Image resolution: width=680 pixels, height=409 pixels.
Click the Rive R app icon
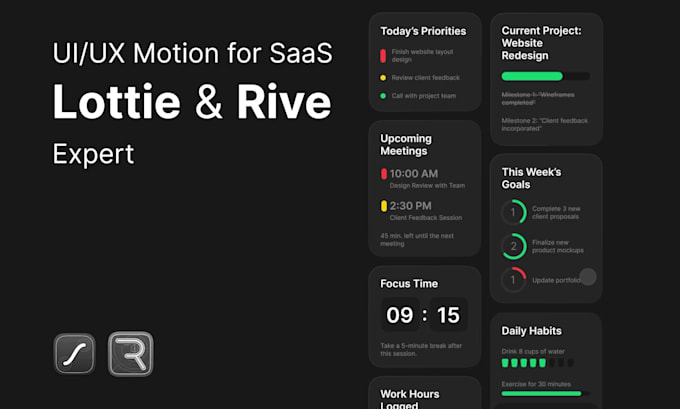tap(131, 353)
